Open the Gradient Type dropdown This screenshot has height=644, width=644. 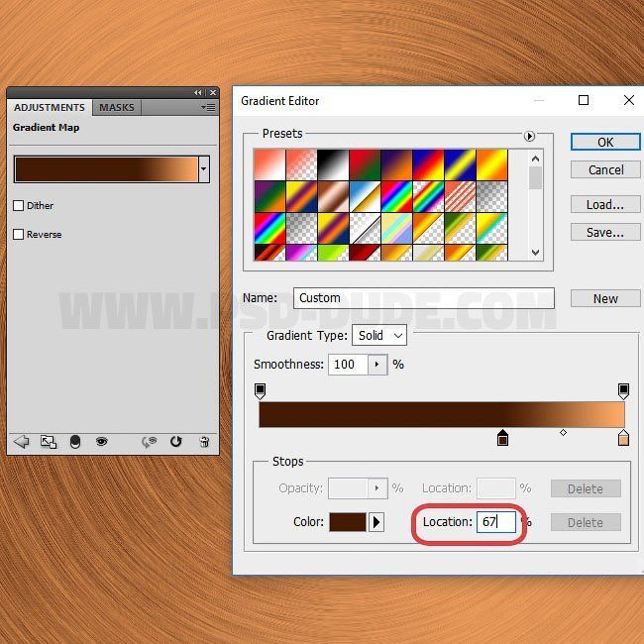coord(379,335)
